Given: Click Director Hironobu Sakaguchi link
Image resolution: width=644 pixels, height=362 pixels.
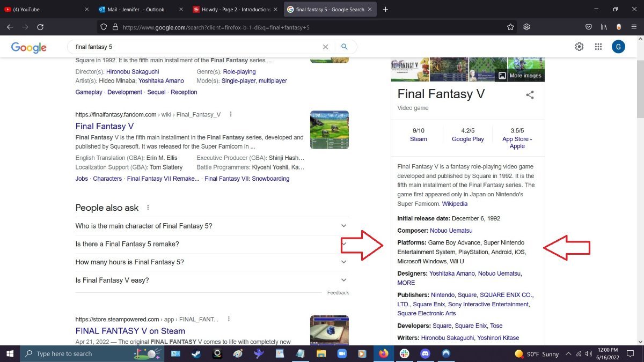Looking at the screenshot, I should (x=133, y=72).
